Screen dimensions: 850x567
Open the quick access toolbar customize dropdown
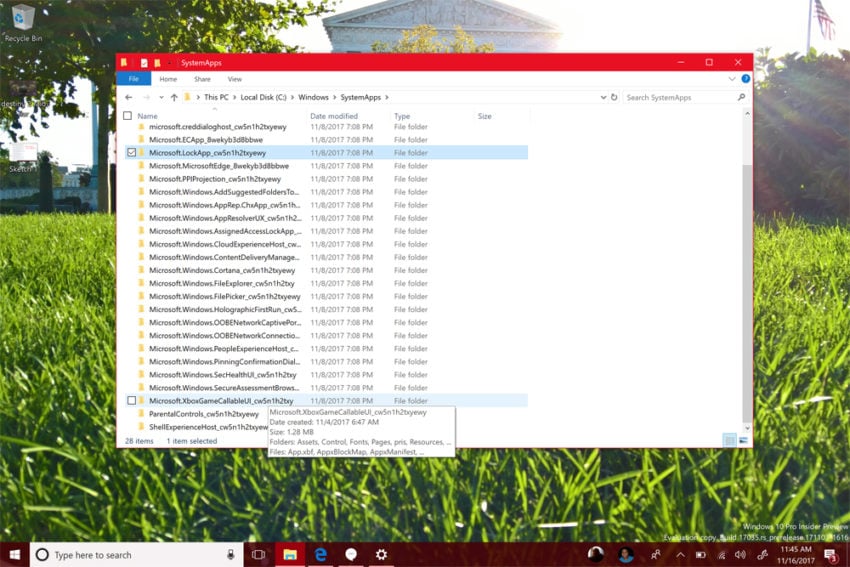(x=169, y=63)
